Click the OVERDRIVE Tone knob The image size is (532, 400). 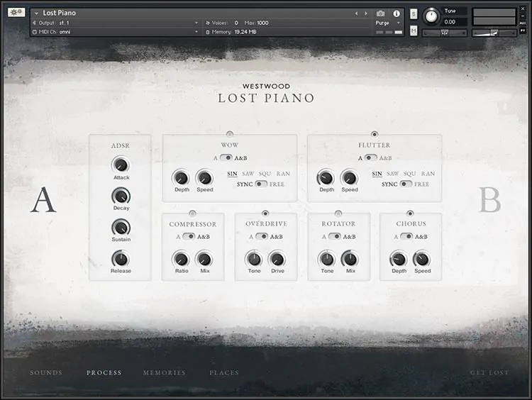pos(254,259)
